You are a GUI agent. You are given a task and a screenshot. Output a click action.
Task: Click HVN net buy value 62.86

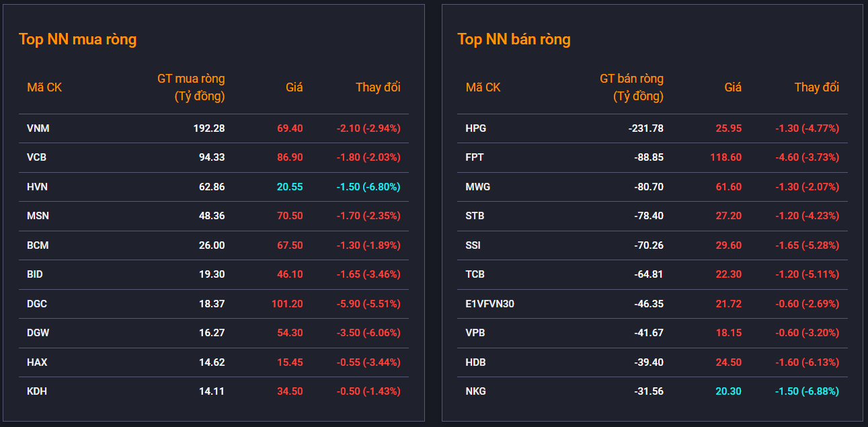click(212, 187)
